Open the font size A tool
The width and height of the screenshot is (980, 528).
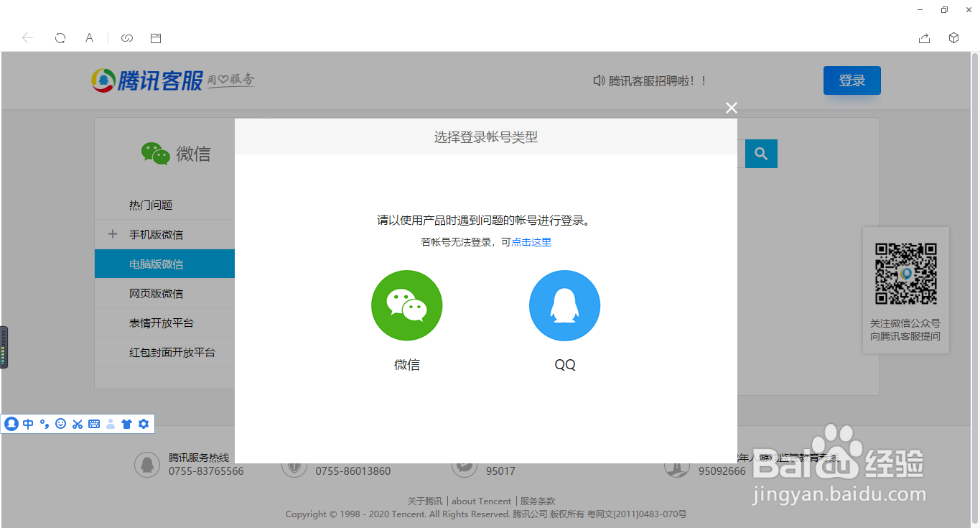[89, 38]
